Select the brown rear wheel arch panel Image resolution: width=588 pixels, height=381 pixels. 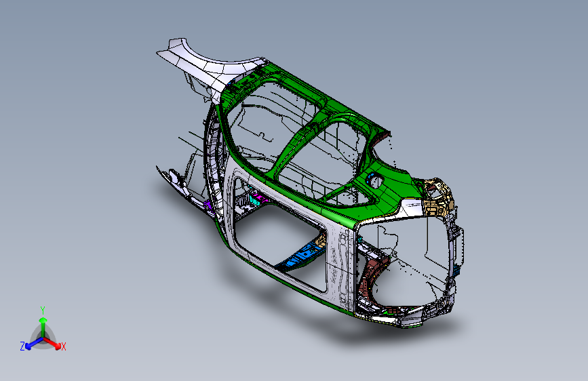(x=370, y=276)
